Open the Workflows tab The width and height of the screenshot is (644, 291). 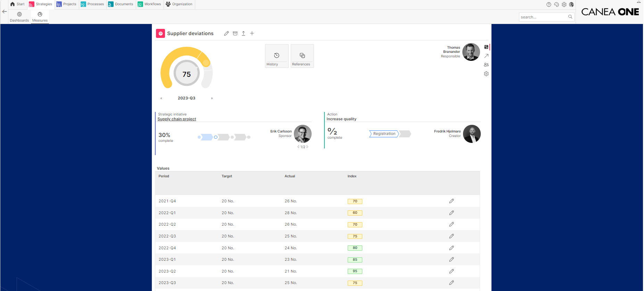tap(149, 4)
